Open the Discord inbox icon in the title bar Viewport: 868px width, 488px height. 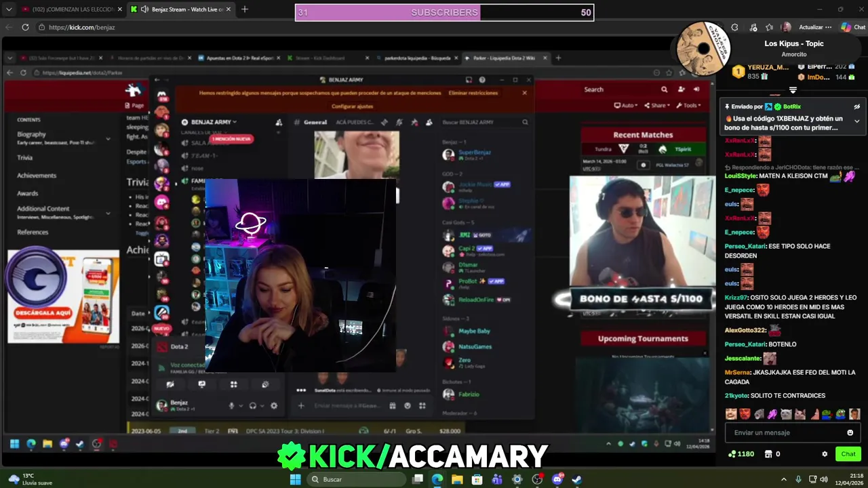pyautogui.click(x=469, y=80)
